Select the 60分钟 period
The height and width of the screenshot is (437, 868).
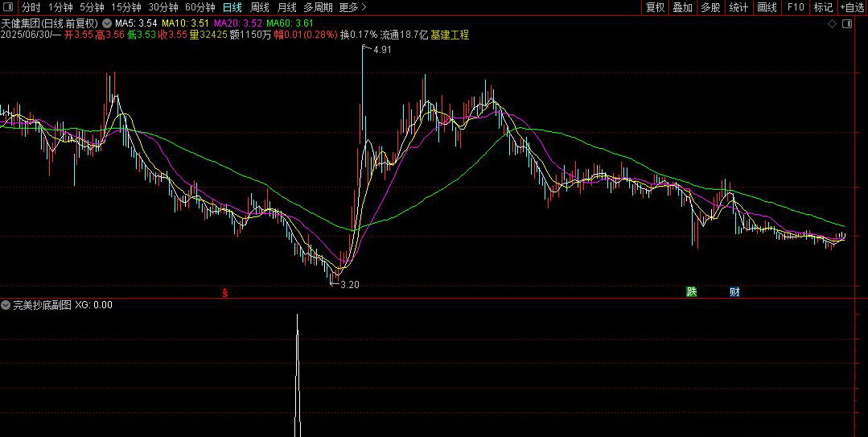(200, 7)
